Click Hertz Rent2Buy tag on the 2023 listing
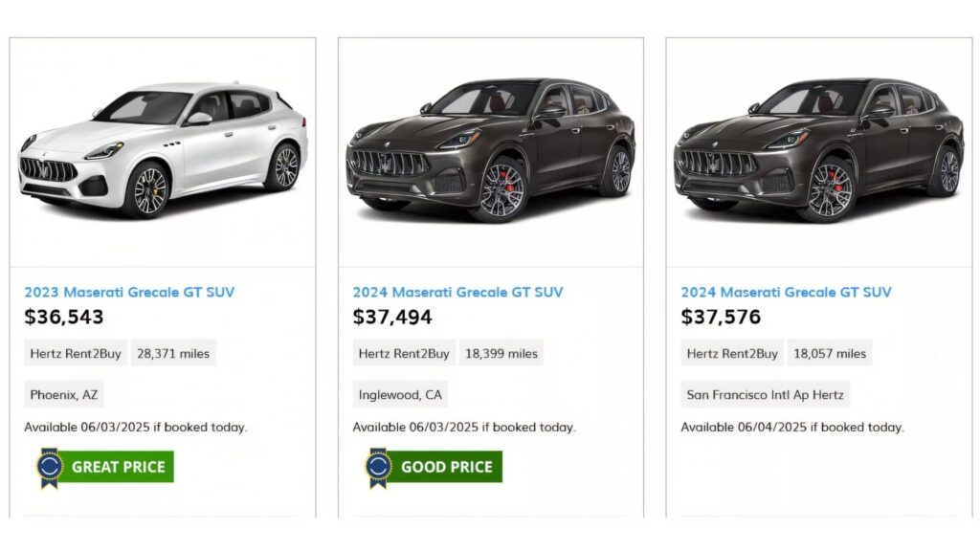This screenshot has height=551, width=980. 76,353
